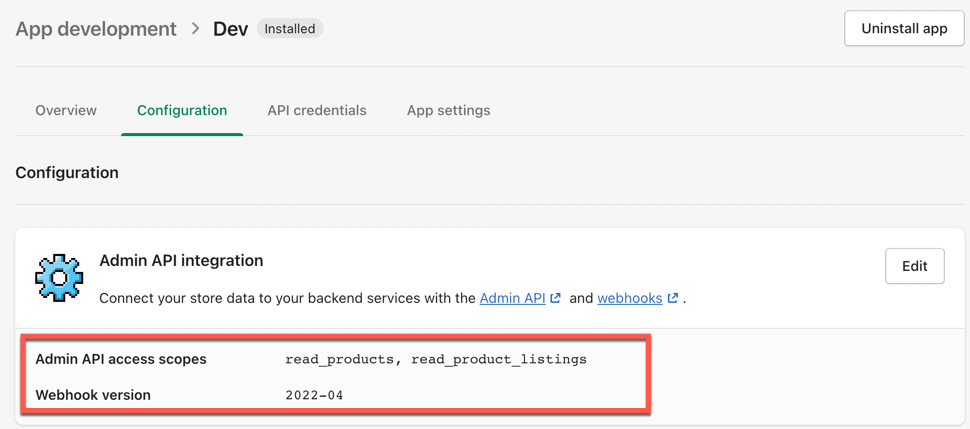Image resolution: width=970 pixels, height=429 pixels.
Task: Click external-link icon beside webhooks link
Action: pos(673,298)
